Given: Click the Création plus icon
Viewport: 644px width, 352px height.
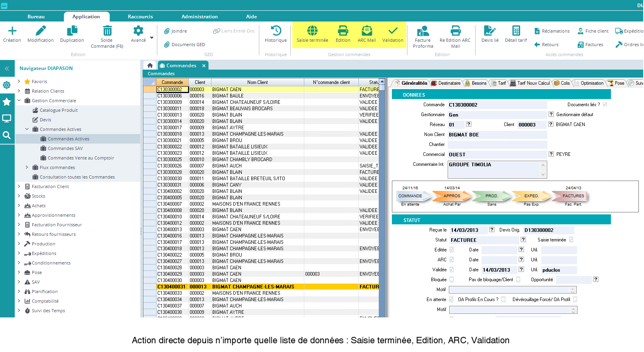Looking at the screenshot, I should point(12,31).
